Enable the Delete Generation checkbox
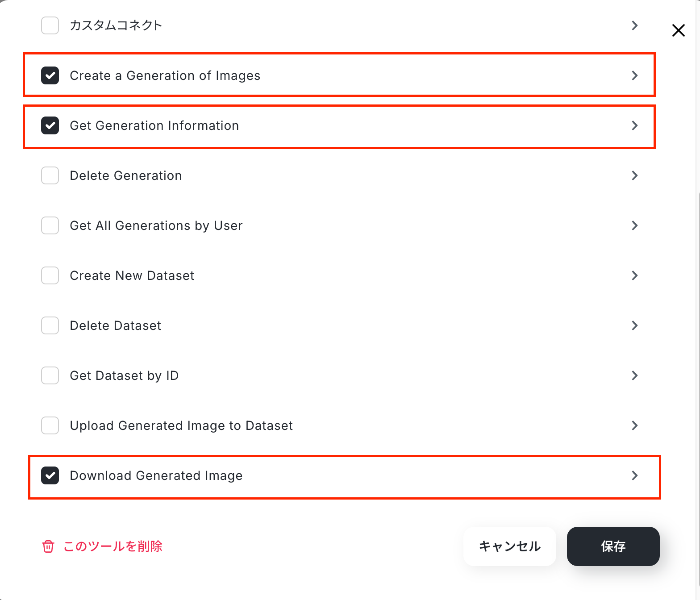The image size is (700, 600). pos(50,175)
